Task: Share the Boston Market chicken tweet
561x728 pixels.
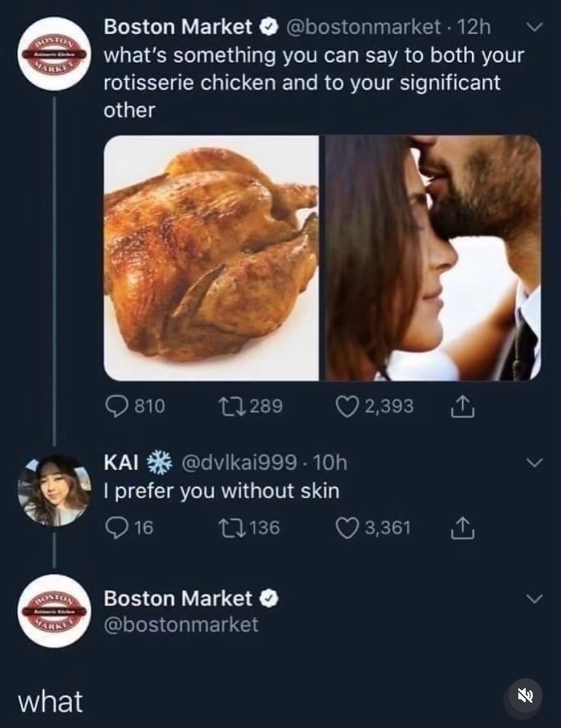Action: point(464,407)
